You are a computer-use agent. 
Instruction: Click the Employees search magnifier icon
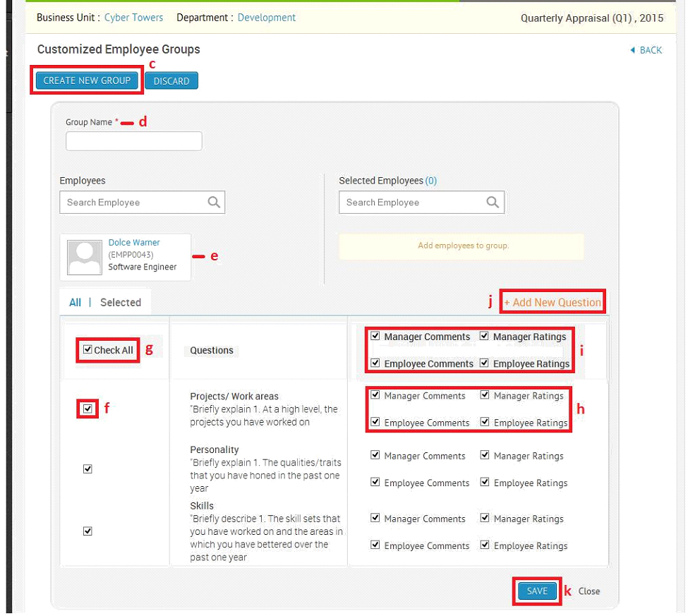pyautogui.click(x=214, y=202)
